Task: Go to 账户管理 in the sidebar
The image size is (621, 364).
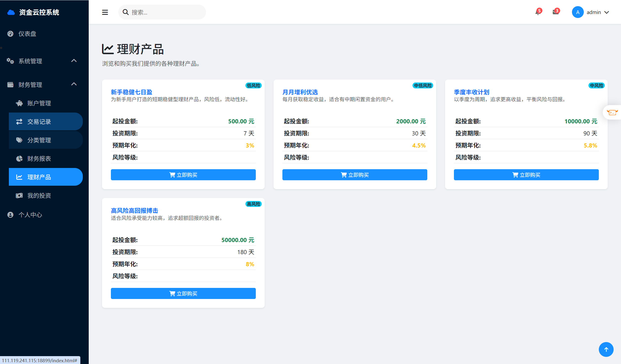Action: (39, 103)
